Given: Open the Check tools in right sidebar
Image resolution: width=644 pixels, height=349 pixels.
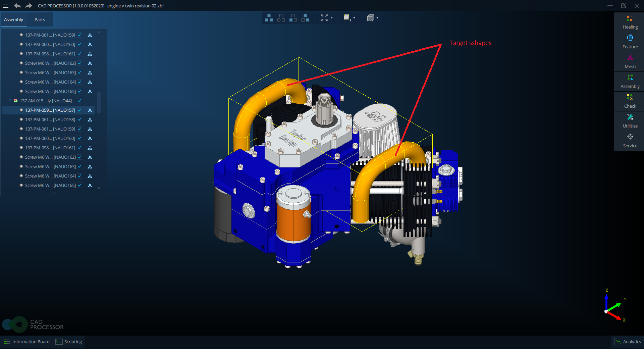Looking at the screenshot, I should tap(630, 101).
